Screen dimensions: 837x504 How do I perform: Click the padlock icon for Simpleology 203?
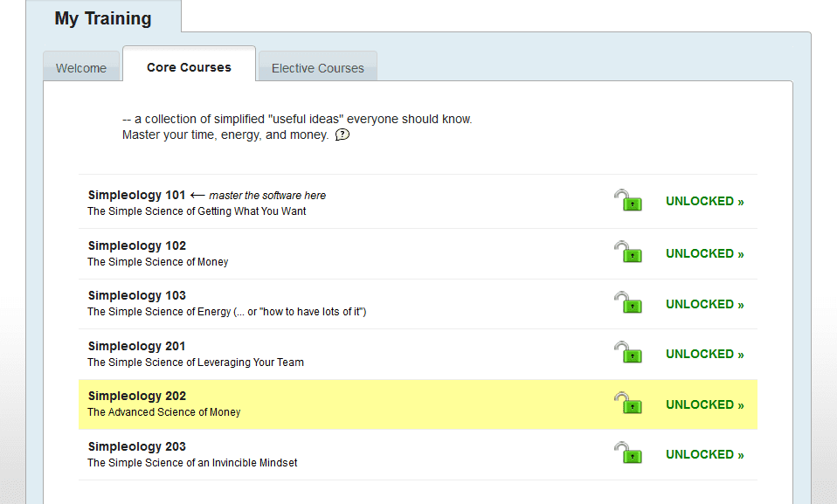point(627,453)
